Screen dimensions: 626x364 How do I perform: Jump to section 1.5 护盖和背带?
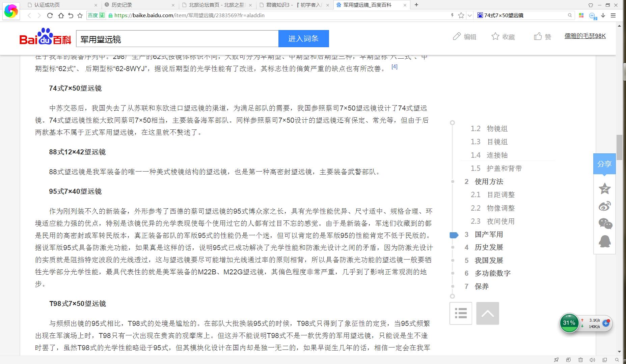click(496, 168)
